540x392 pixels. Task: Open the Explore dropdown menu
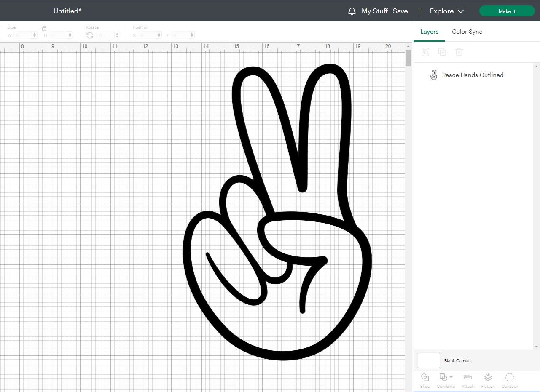tap(446, 11)
